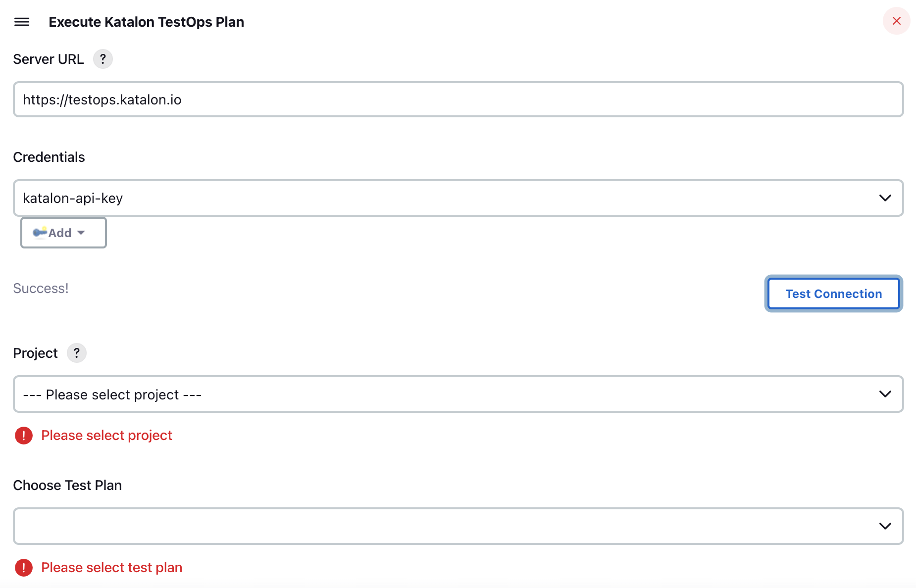Viewport: 916px width, 588px height.
Task: Click the red error icon beside test plan warning
Action: (24, 568)
